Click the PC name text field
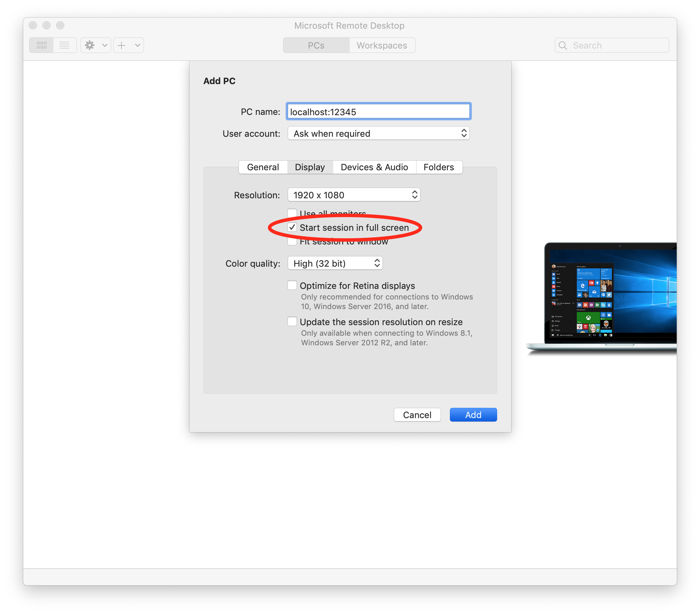The image size is (700, 614). 378,111
